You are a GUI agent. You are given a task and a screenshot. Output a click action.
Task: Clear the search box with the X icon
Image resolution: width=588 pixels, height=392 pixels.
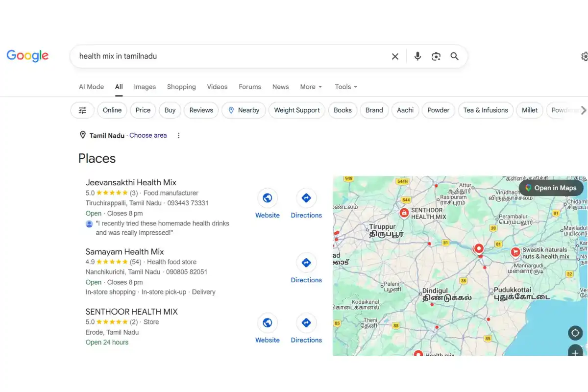click(395, 56)
